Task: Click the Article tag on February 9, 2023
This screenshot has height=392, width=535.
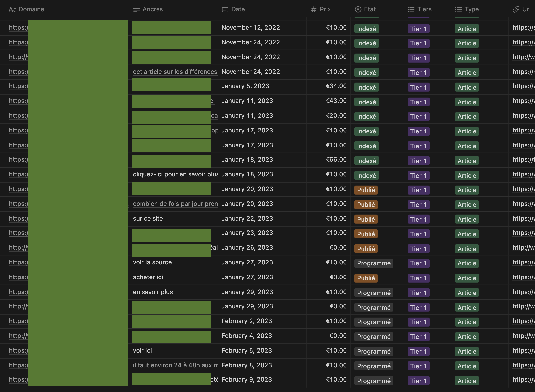Action: pyautogui.click(x=467, y=381)
